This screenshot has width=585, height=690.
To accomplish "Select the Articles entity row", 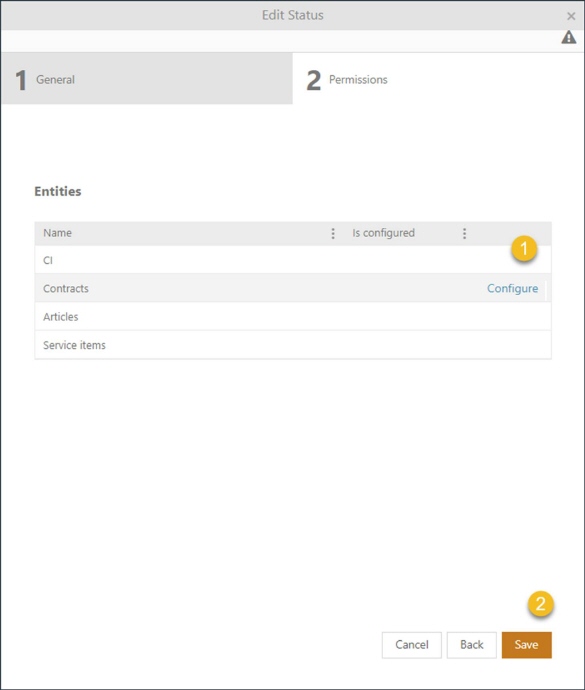I will point(293,316).
